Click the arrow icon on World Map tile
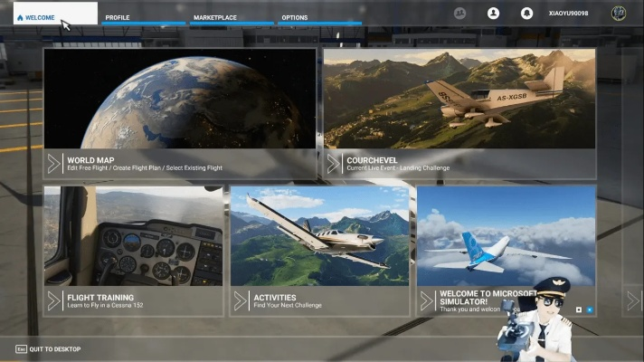This screenshot has height=362, width=644. [54, 164]
